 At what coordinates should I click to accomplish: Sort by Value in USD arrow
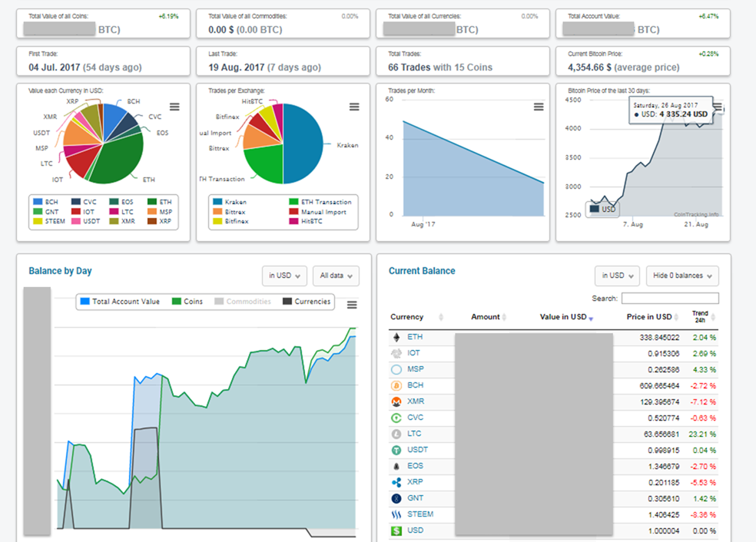point(591,319)
